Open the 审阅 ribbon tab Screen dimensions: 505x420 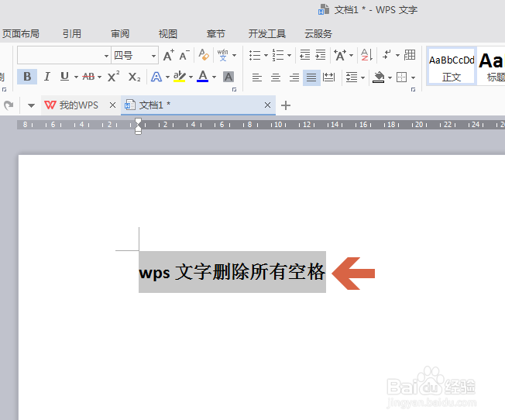tap(120, 33)
